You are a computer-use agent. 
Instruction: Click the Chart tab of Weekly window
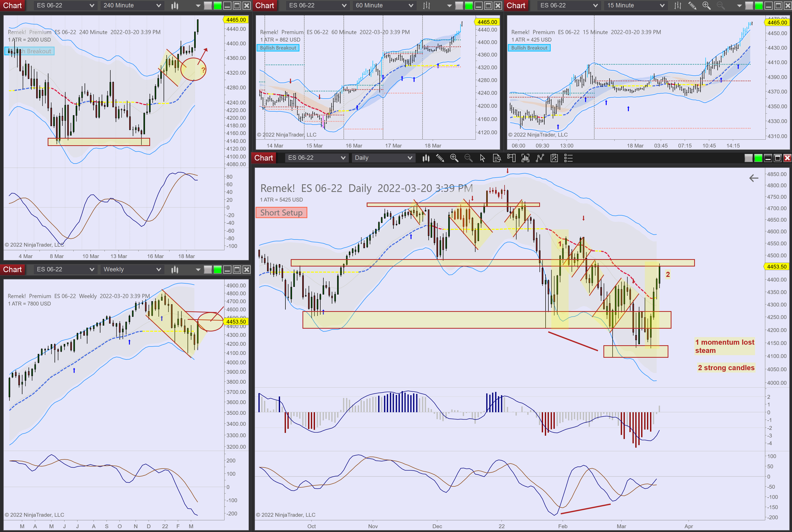(13, 269)
